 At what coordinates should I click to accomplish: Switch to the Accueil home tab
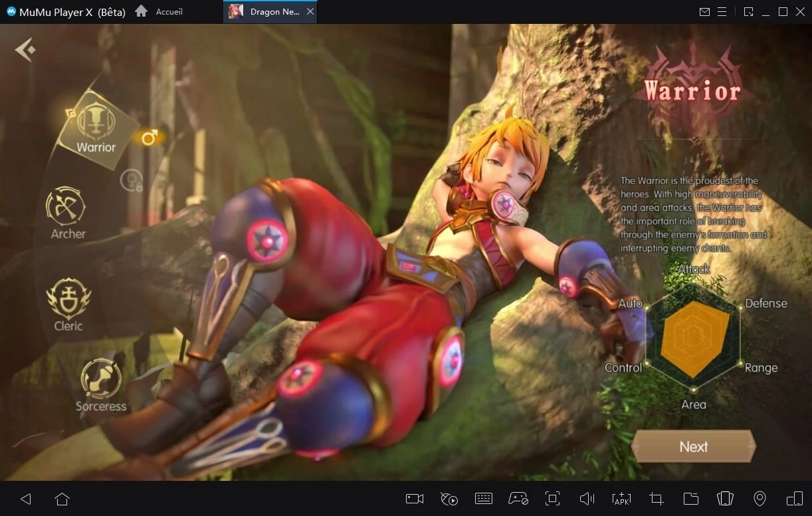[x=159, y=11]
